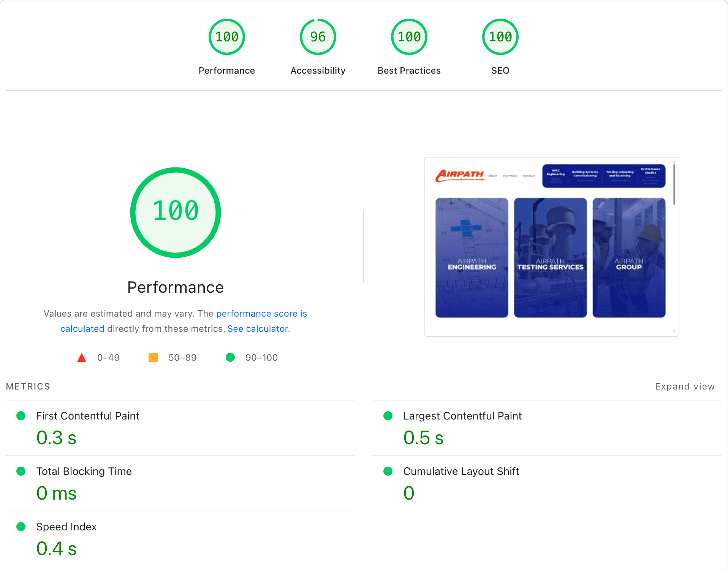The height and width of the screenshot is (571, 728).
Task: Click the Accessibility 96 score gauge
Action: pyautogui.click(x=318, y=37)
